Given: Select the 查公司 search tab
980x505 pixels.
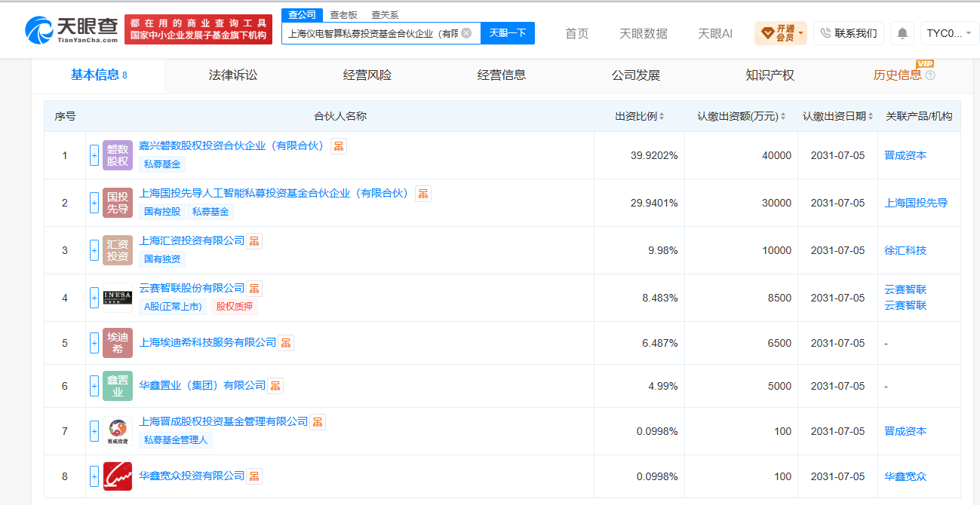Looking at the screenshot, I should (303, 15).
